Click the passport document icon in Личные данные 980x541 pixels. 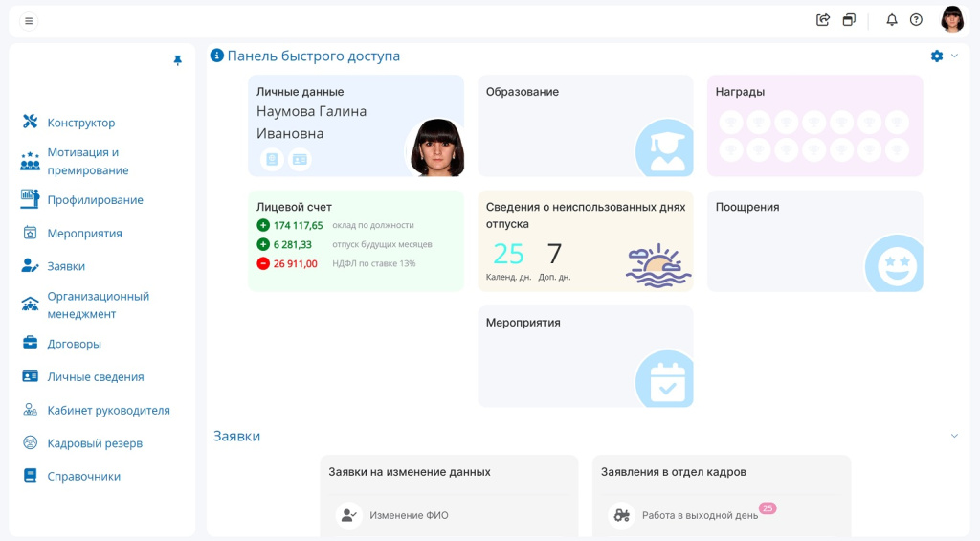click(x=272, y=160)
